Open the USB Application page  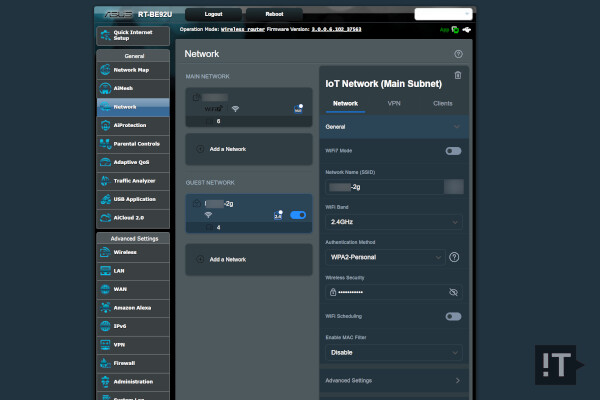click(x=133, y=198)
